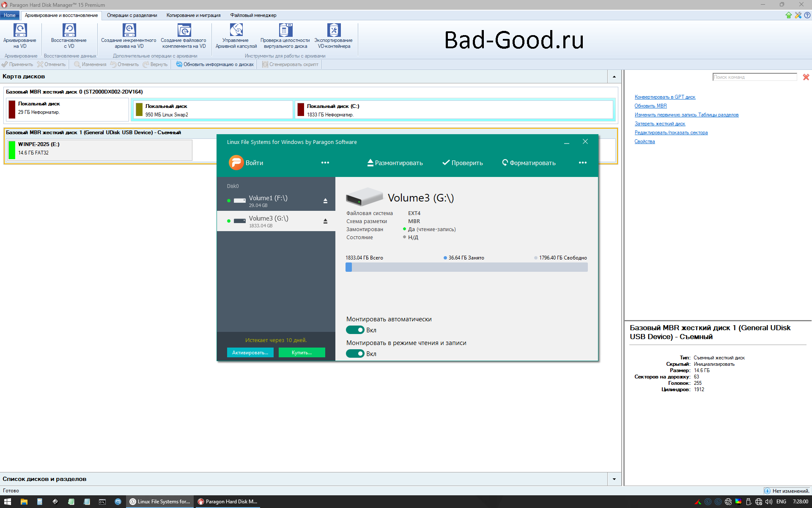This screenshot has height=508, width=812.
Task: Open file complement to VD creation
Action: click(184, 30)
